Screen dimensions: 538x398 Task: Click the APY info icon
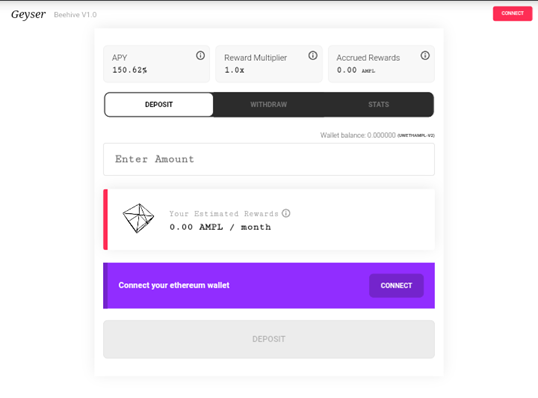(x=200, y=55)
